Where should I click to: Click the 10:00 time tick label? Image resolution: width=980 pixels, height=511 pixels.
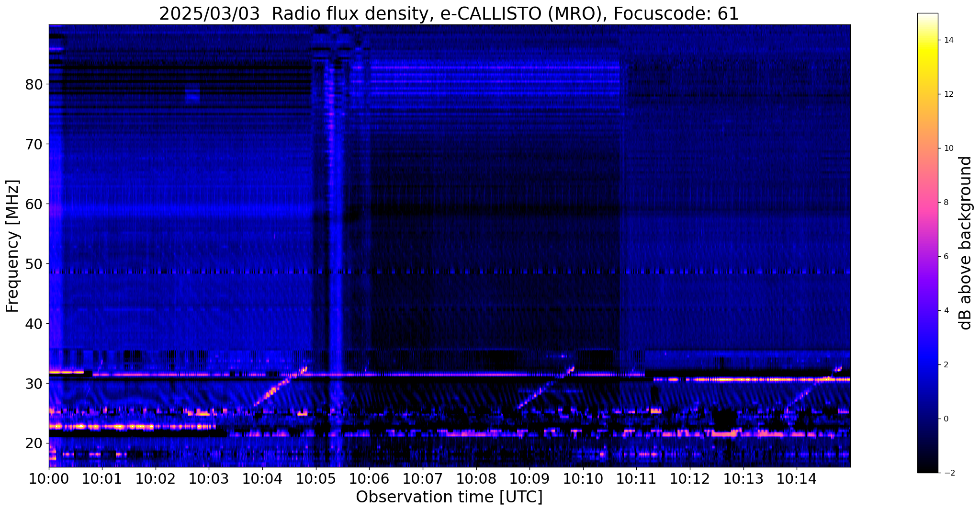(49, 479)
